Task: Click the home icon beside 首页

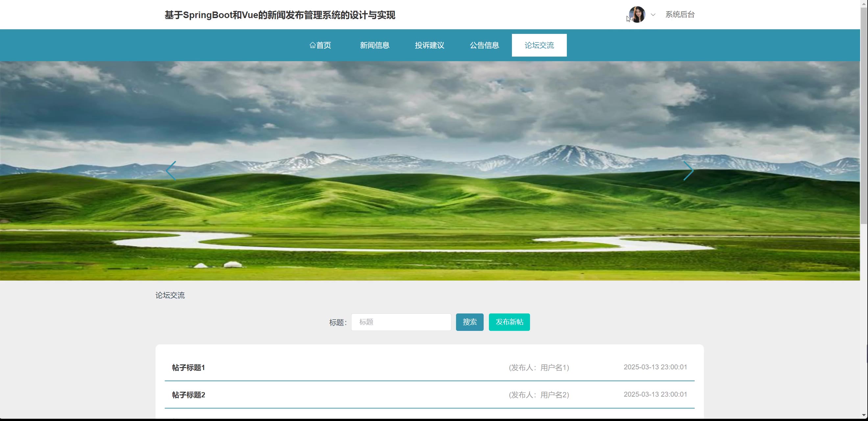Action: [x=312, y=45]
